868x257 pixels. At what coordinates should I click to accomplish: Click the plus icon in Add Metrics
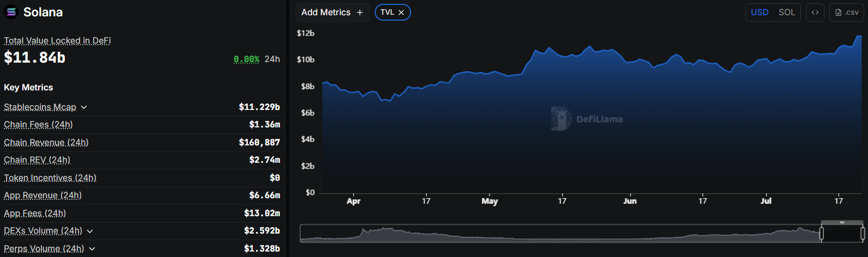click(359, 13)
